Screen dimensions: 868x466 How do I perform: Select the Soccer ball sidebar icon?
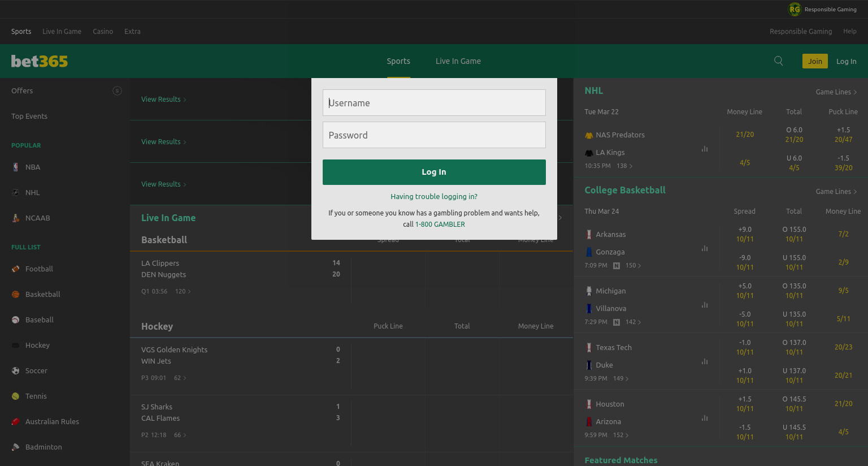pyautogui.click(x=15, y=370)
